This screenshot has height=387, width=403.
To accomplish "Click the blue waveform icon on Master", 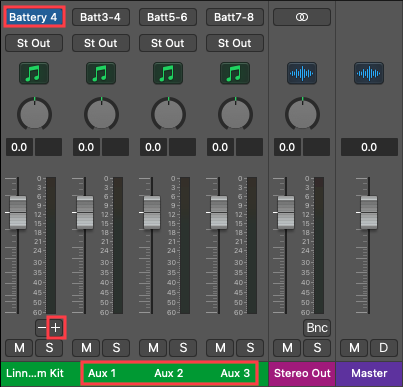I will click(x=369, y=73).
